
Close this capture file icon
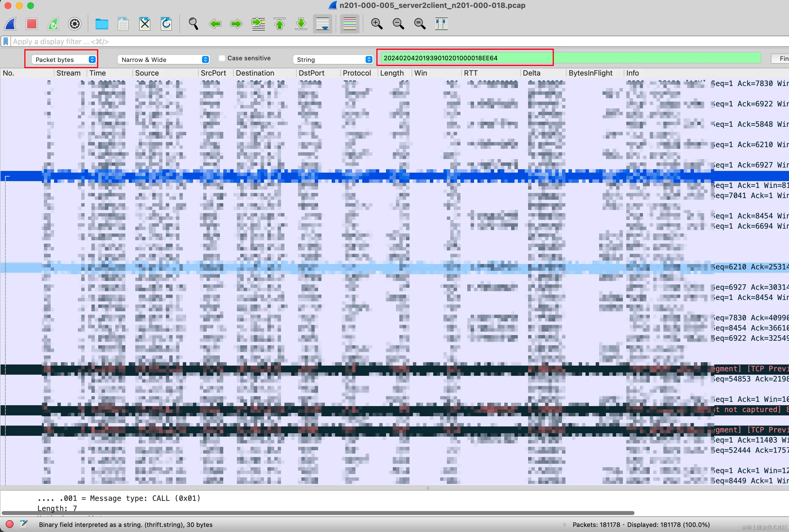[145, 24]
